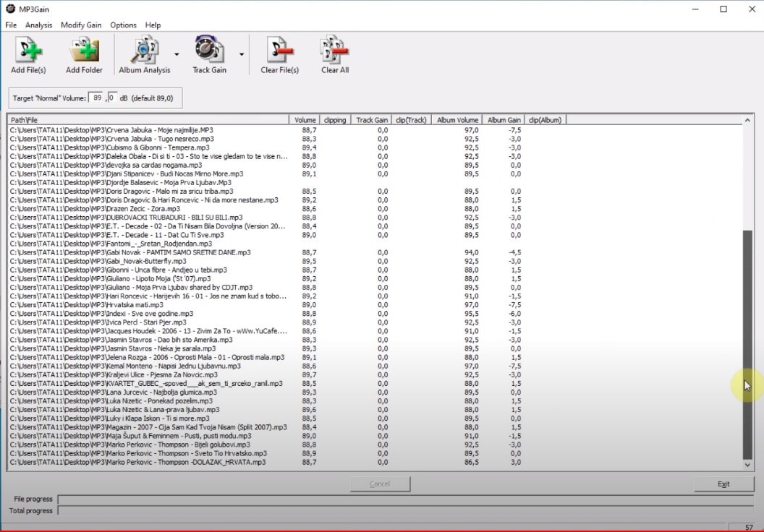The width and height of the screenshot is (764, 532).
Task: Sort by the Path\File column header
Action: [x=148, y=120]
